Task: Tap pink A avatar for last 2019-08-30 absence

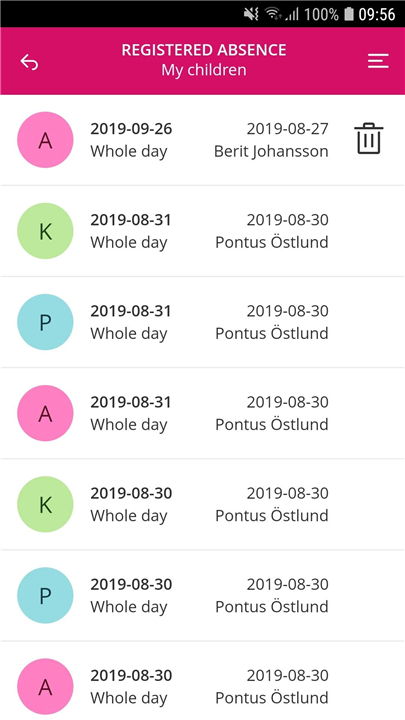Action: (45, 686)
